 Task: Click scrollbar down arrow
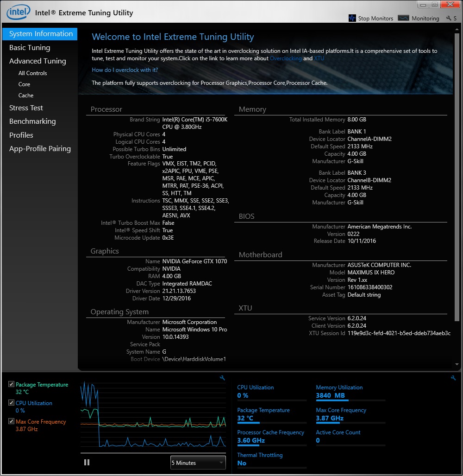[x=457, y=364]
